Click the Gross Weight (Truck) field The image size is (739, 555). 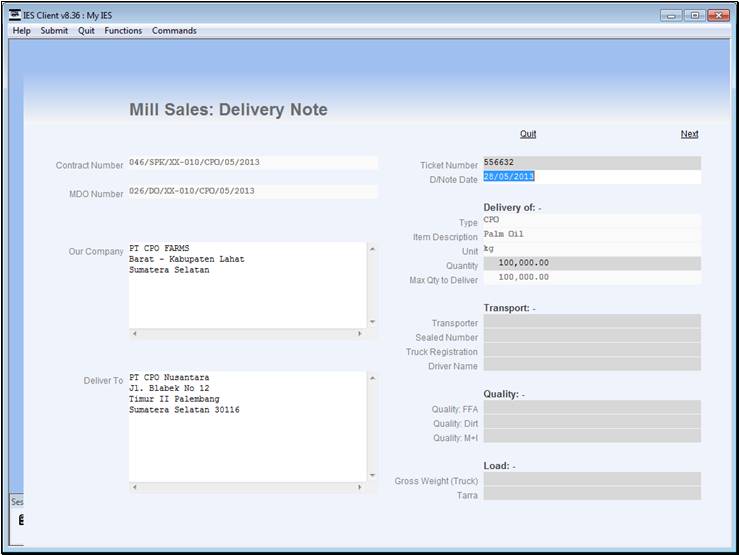(592, 479)
